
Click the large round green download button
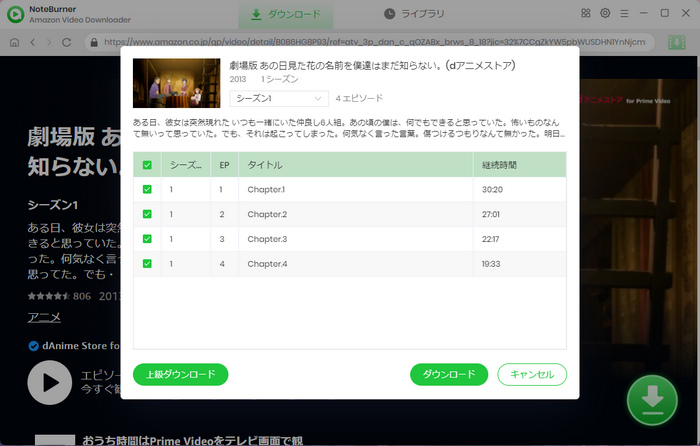pyautogui.click(x=652, y=400)
